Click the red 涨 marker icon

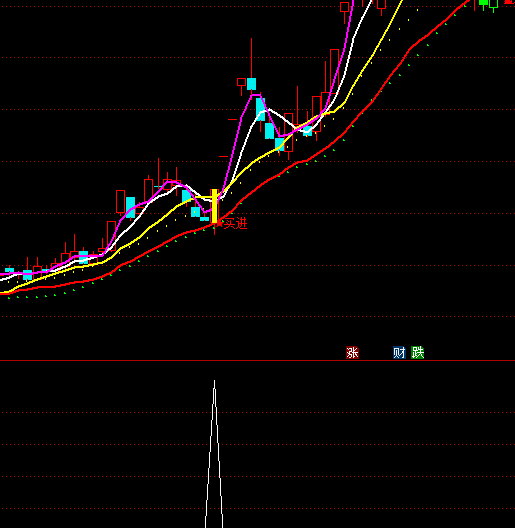352,353
